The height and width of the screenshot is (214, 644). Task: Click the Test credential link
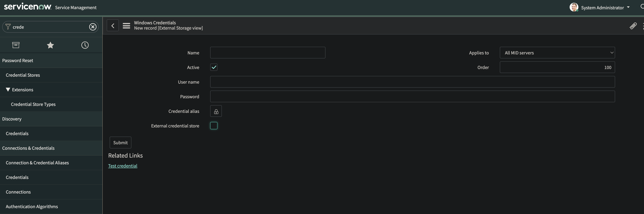click(x=122, y=166)
